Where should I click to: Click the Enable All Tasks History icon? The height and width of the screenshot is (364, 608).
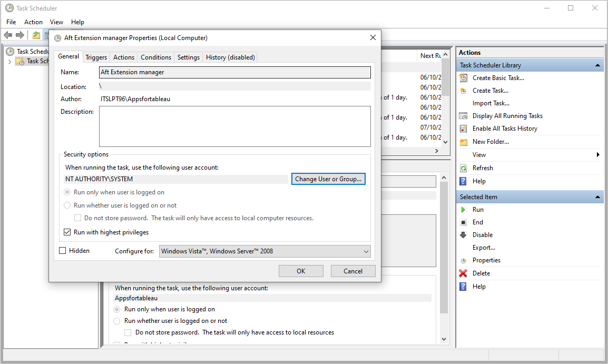point(463,129)
